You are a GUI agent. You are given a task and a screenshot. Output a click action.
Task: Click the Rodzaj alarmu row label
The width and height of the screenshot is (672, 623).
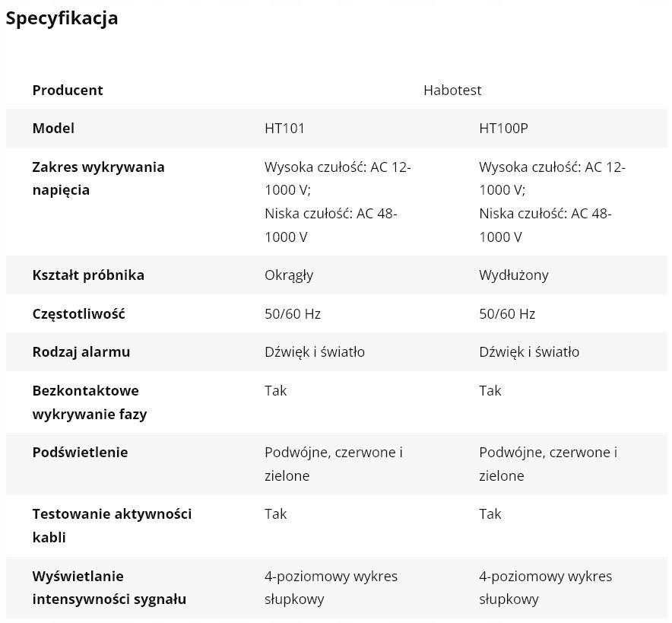[81, 351]
